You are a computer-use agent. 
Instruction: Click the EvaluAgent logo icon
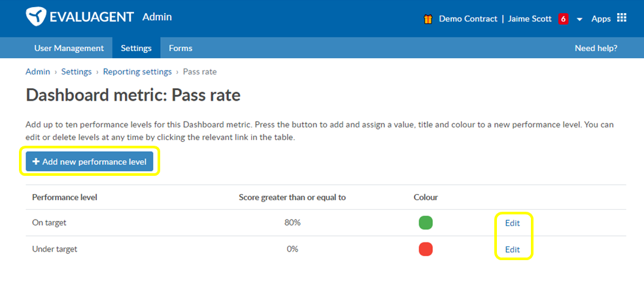point(36,17)
